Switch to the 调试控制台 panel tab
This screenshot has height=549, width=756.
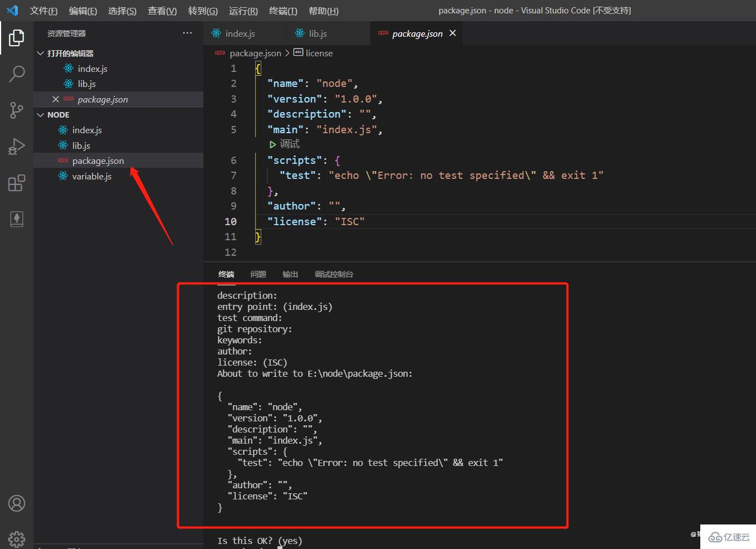334,274
